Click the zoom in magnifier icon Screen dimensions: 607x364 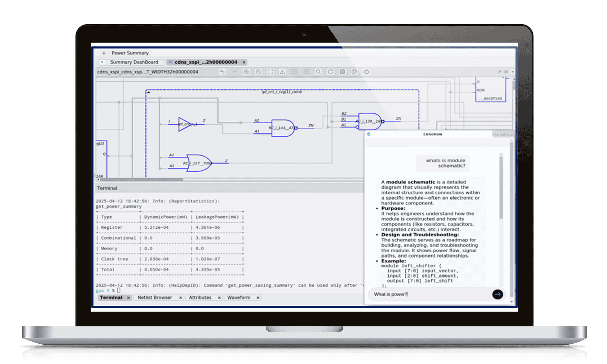click(246, 72)
